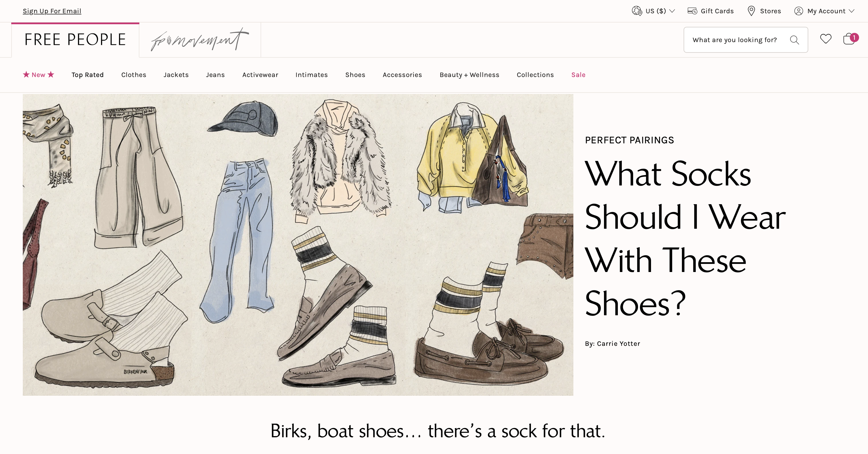Click the Free People logo tab
Screen dimensions: 868x454
click(x=75, y=40)
